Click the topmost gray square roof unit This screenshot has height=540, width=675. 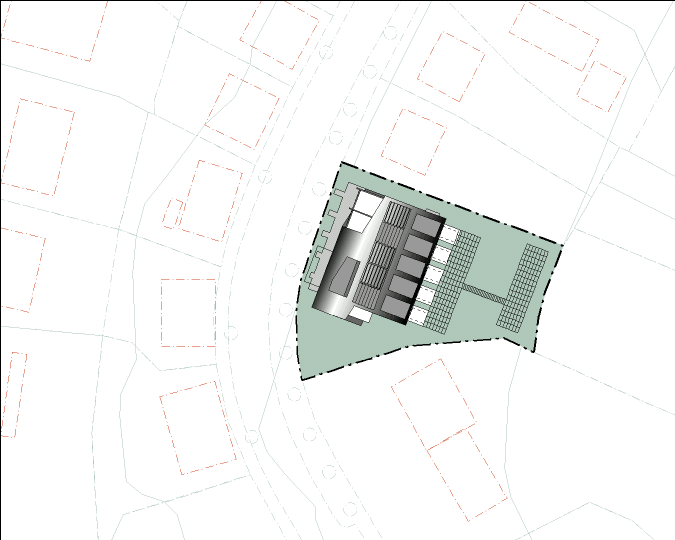click(x=424, y=226)
